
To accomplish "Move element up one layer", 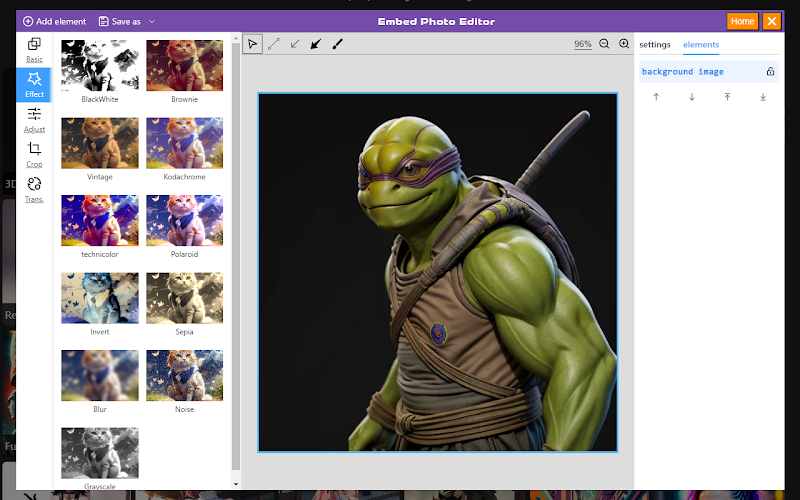I will coord(656,96).
